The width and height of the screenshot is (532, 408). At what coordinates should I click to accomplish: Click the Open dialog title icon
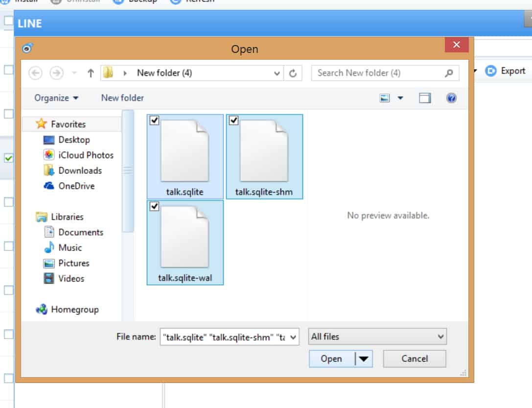pos(27,48)
